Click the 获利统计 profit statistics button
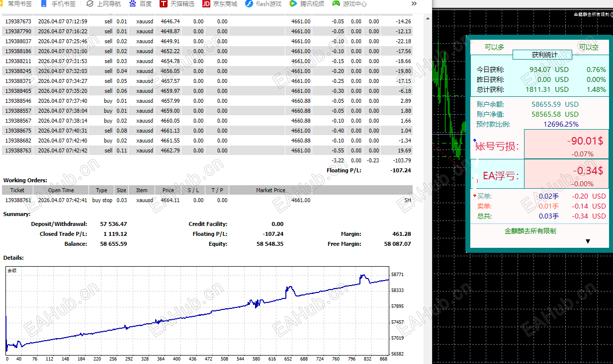Image resolution: width=613 pixels, height=364 pixels. coord(542,55)
